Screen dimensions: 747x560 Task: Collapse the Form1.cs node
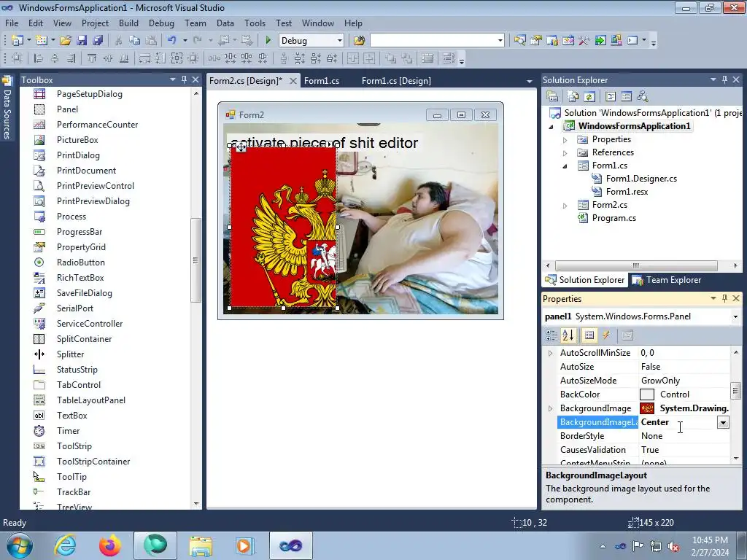(565, 166)
